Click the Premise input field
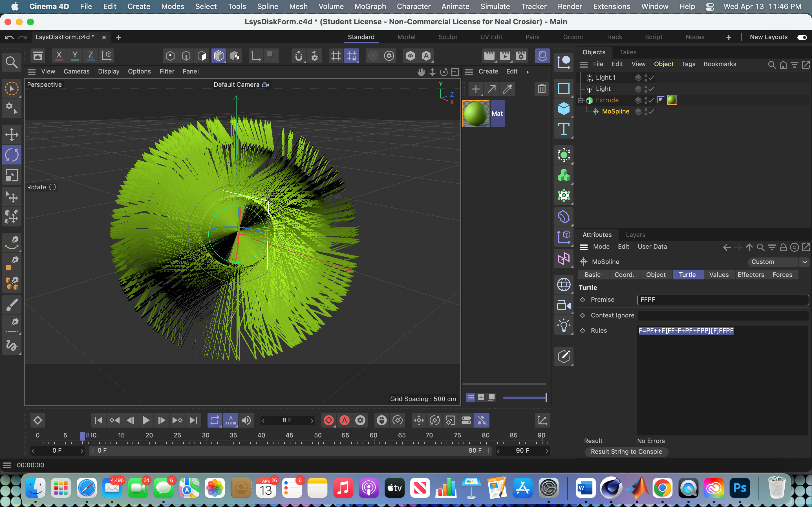Viewport: 812px width, 507px height. pyautogui.click(x=723, y=300)
